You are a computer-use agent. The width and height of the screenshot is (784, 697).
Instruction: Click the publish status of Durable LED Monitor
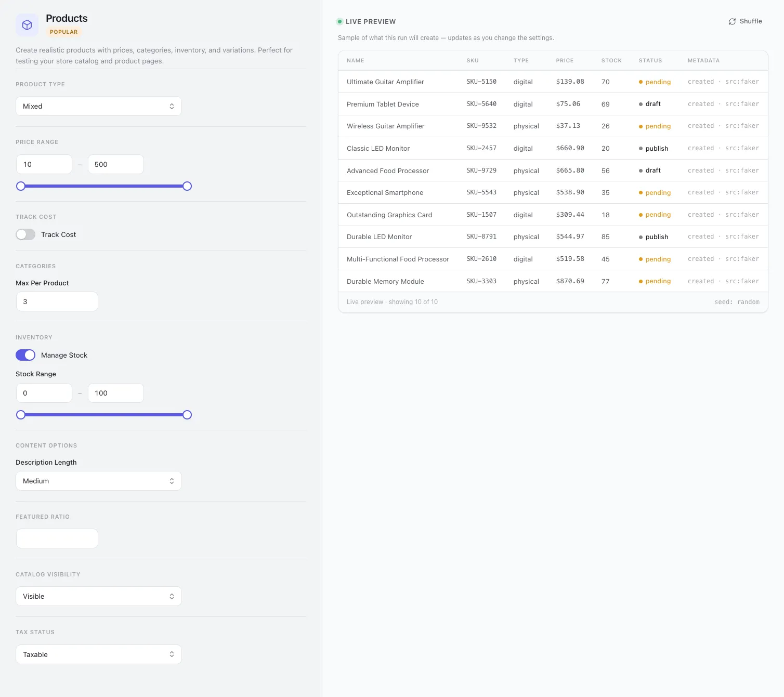(x=654, y=237)
